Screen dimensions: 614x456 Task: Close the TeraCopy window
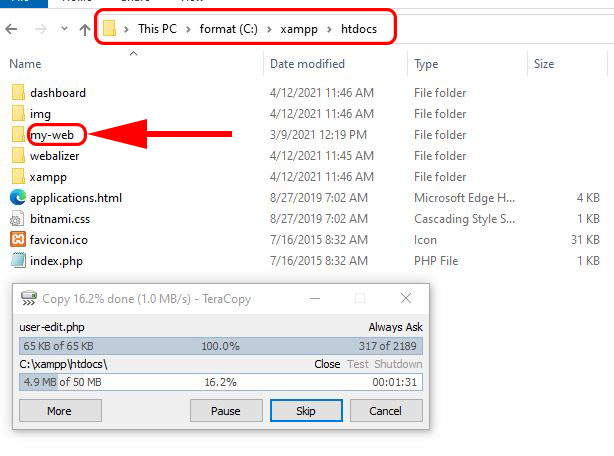(406, 298)
